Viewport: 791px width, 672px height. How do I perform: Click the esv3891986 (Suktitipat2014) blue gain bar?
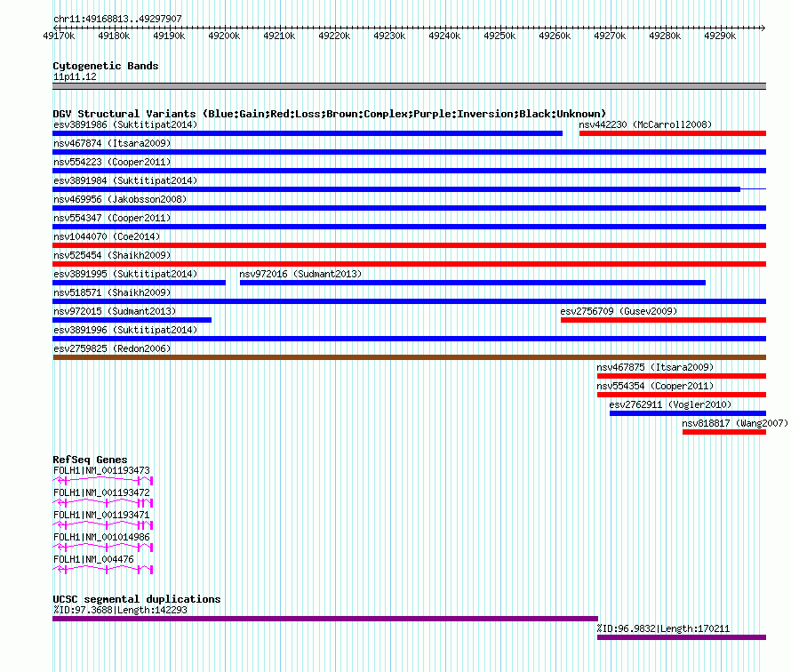pos(308,133)
